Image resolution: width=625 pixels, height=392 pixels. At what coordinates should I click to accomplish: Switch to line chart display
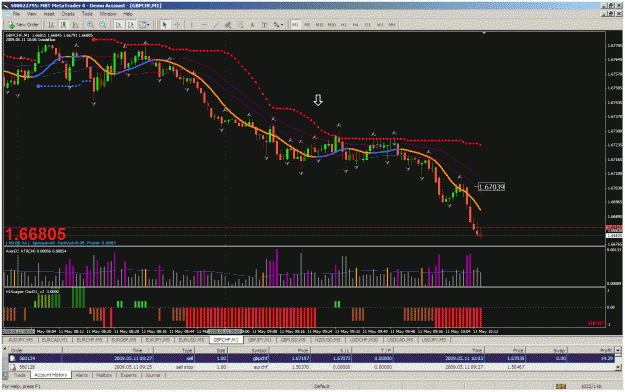coord(75,25)
